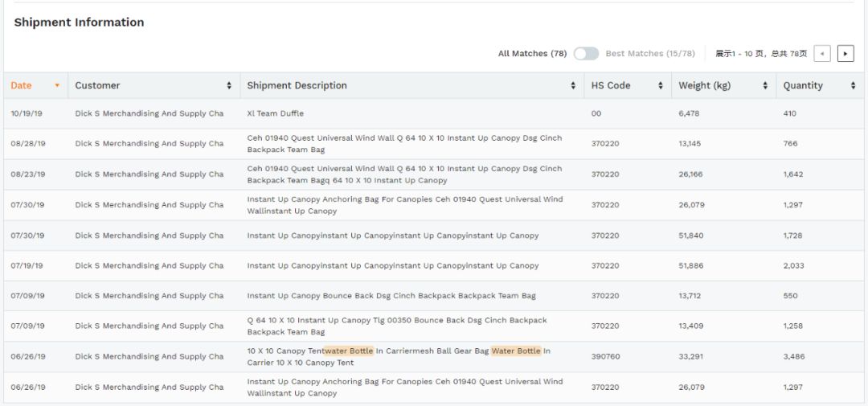Click HS Code sort arrows icon
The image size is (868, 406).
click(661, 86)
